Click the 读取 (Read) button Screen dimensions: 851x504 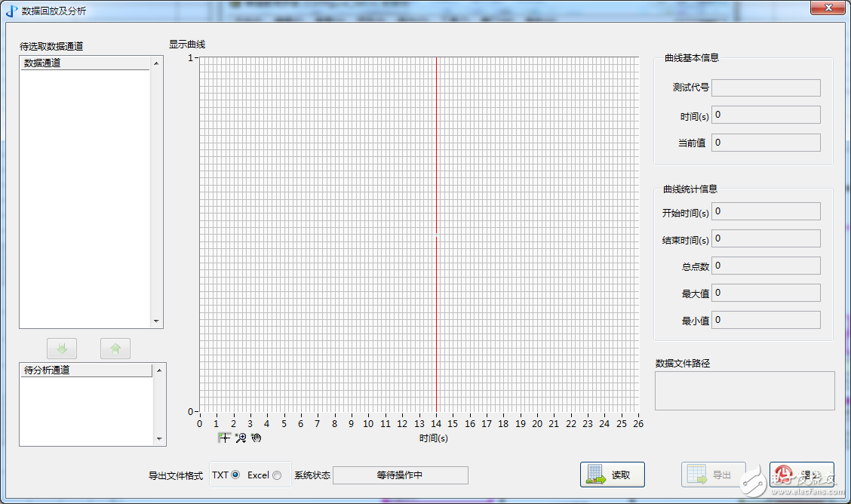coord(612,475)
